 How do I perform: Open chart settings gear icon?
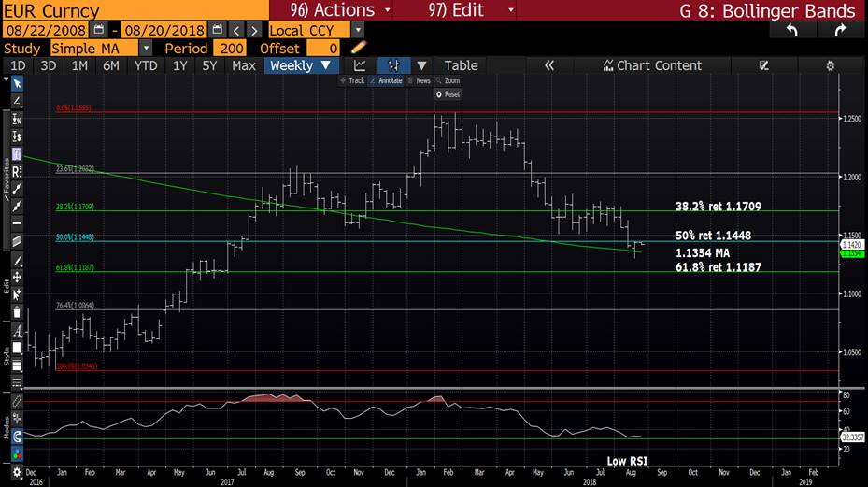pyautogui.click(x=830, y=65)
